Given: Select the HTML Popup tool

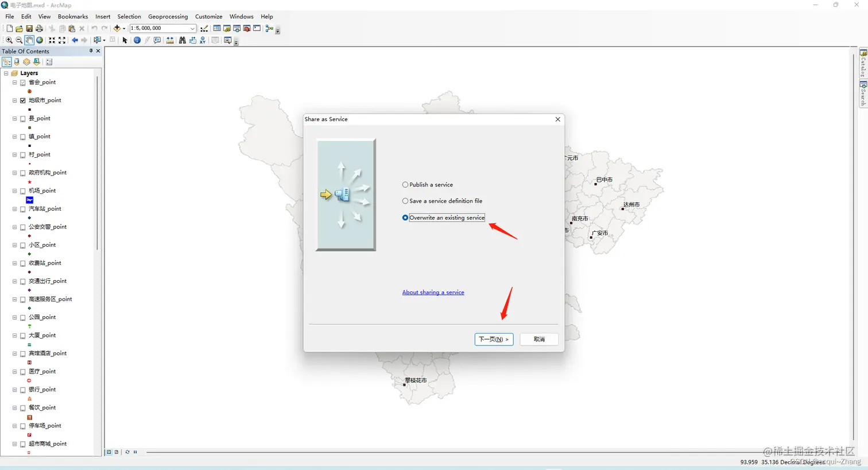Looking at the screenshot, I should (x=157, y=40).
